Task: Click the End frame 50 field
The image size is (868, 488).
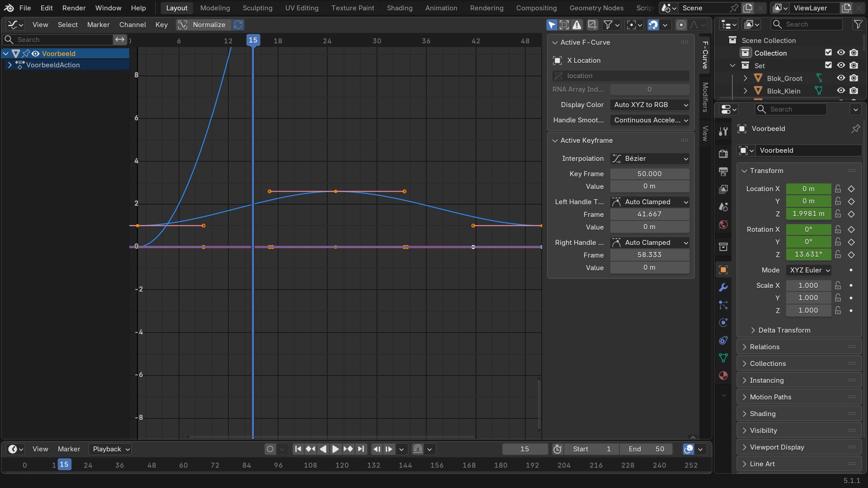Action: tap(646, 449)
